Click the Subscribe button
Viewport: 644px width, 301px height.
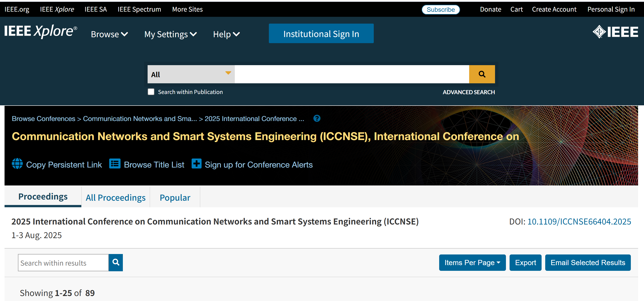point(441,10)
